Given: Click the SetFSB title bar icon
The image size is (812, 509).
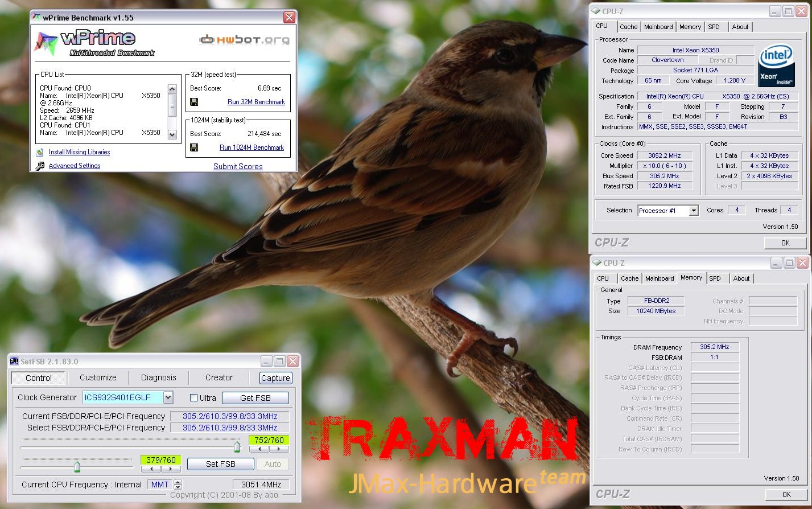Looking at the screenshot, I should coord(15,362).
